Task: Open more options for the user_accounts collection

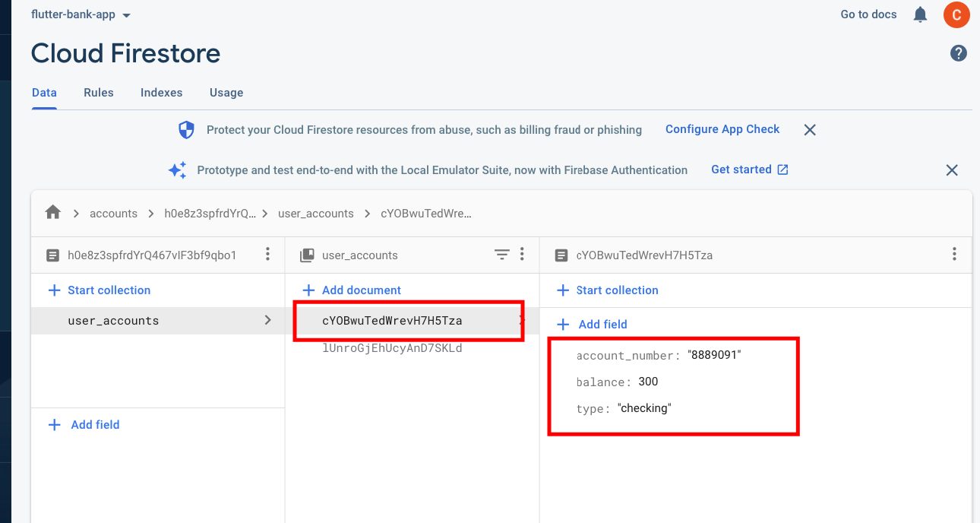Action: (x=522, y=255)
